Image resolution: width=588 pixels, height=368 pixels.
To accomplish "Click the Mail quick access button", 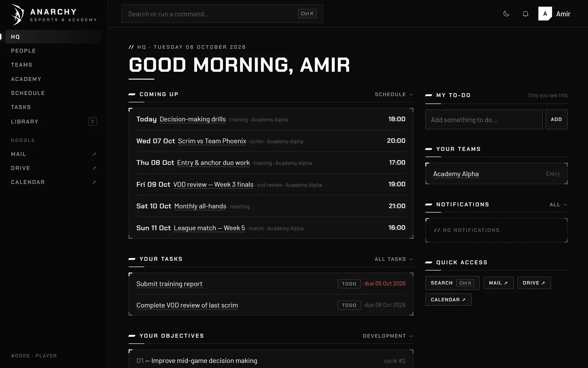I will [x=498, y=283].
